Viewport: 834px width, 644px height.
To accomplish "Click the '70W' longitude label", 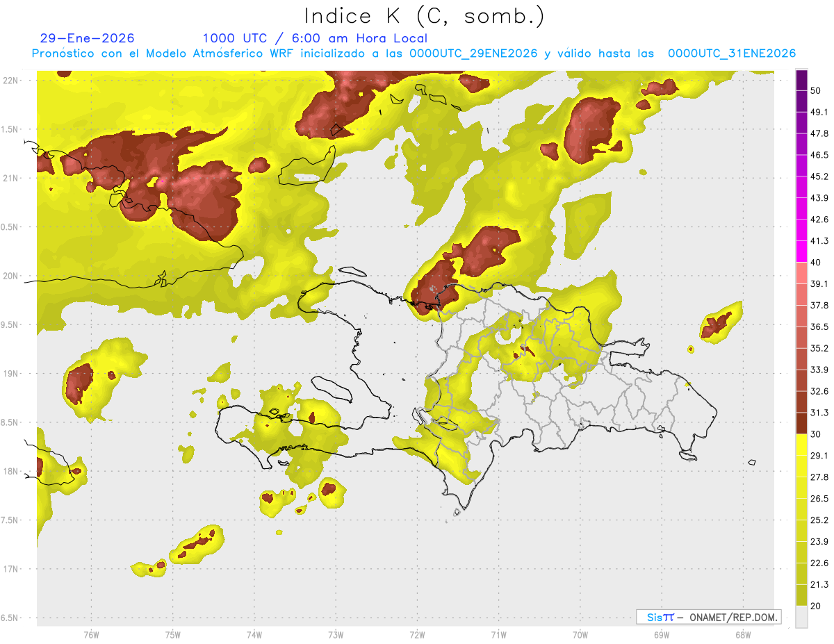I will tap(580, 634).
